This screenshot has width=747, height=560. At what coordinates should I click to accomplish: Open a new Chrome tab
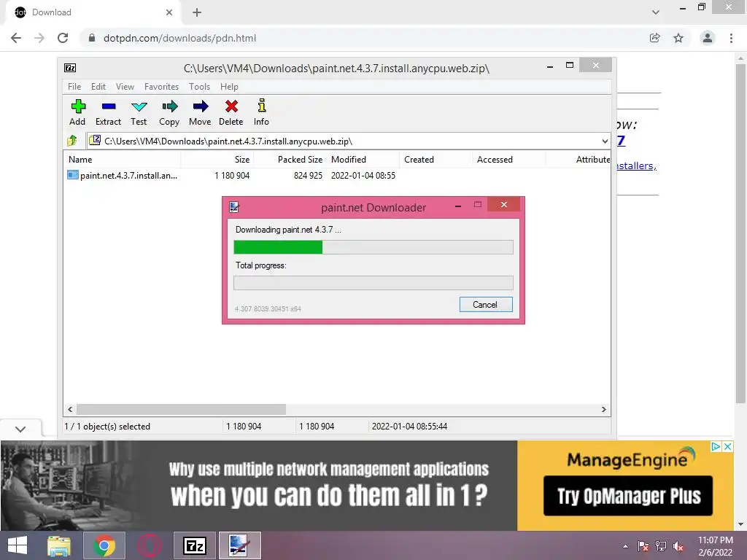coord(197,12)
